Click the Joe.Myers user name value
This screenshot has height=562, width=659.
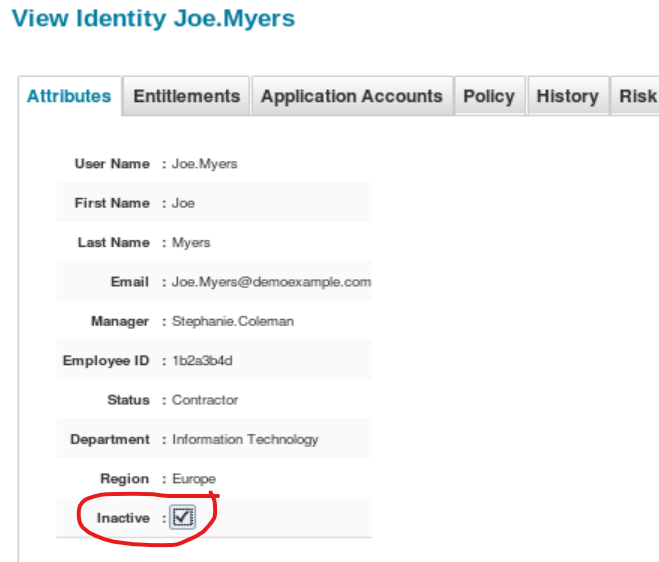tap(205, 164)
